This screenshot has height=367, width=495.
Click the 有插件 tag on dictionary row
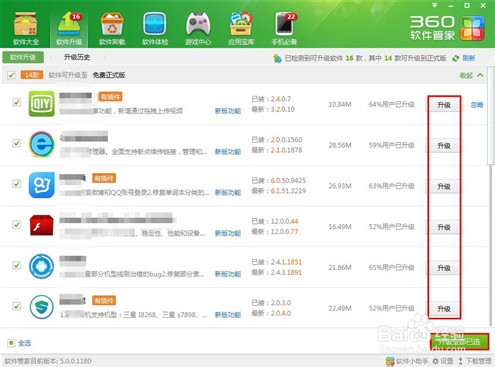[104, 178]
